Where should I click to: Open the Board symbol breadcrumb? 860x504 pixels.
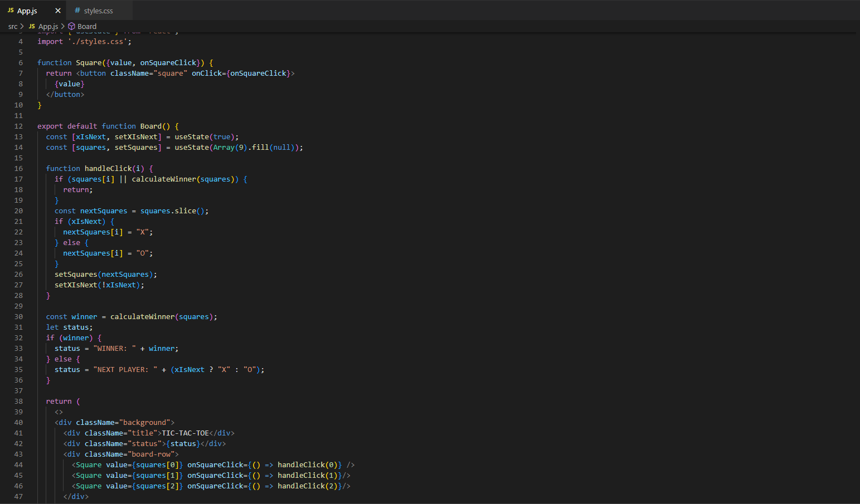87,26
